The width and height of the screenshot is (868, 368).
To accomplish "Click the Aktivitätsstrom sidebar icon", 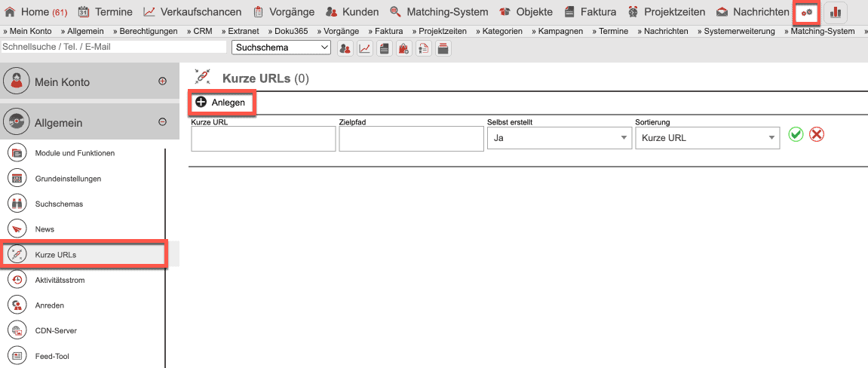I will point(17,280).
